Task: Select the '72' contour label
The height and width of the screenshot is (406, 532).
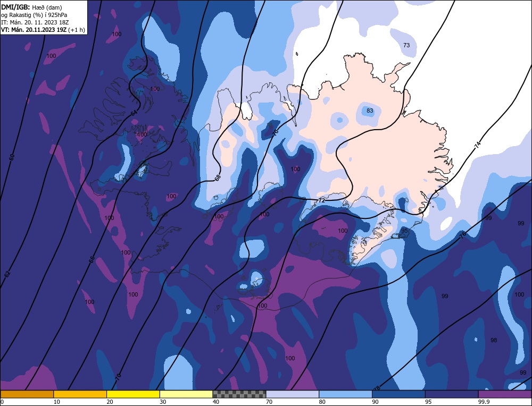Action: (322, 200)
